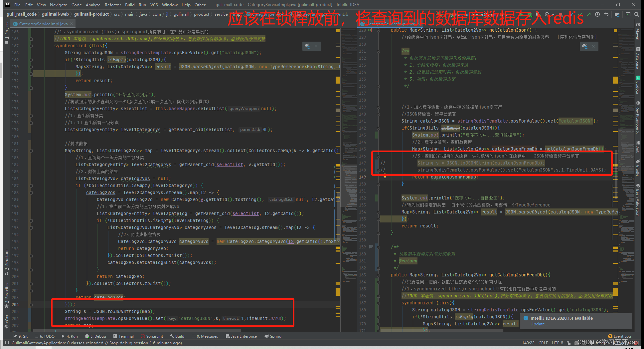Screen dimensions: 644x349
Task: Show VCS history clock icon
Action: (597, 14)
